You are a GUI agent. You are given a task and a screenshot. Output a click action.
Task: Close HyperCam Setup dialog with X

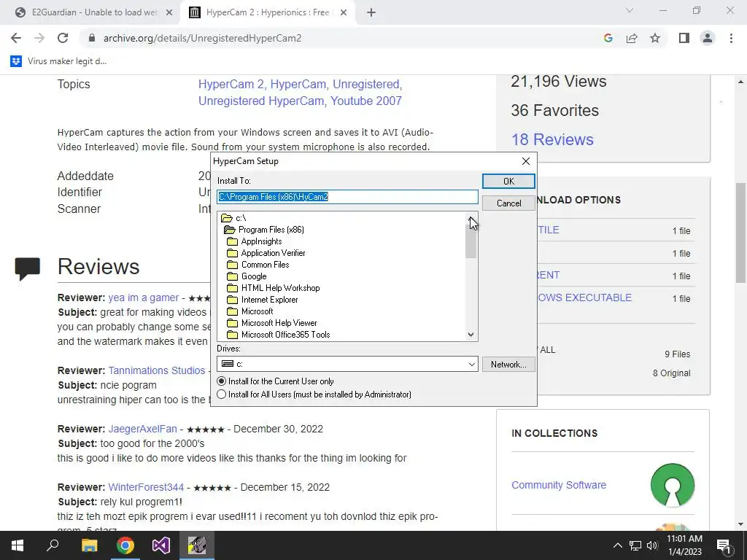[526, 161]
